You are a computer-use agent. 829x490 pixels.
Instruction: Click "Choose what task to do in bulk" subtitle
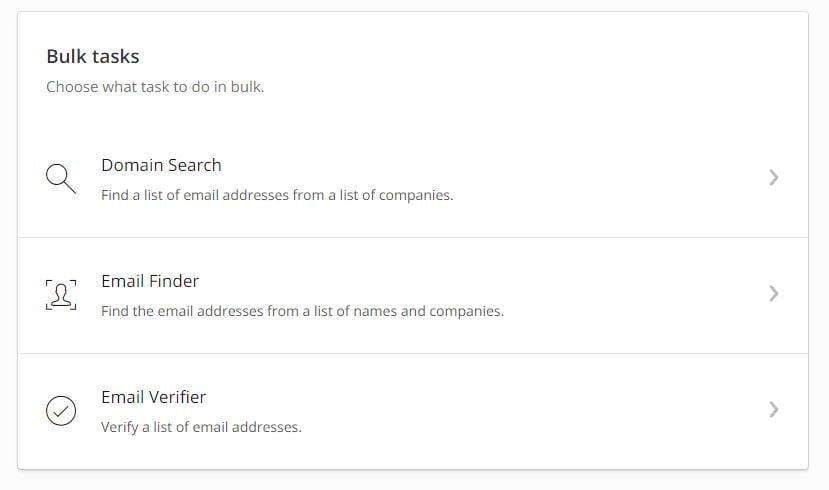click(x=155, y=87)
